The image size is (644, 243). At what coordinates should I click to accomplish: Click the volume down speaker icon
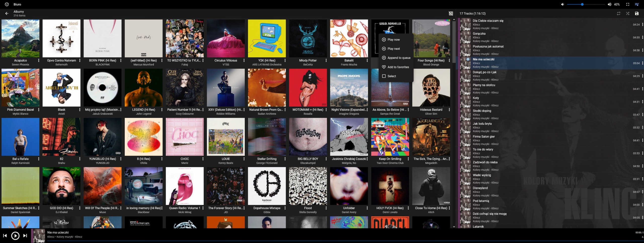coord(562,4)
